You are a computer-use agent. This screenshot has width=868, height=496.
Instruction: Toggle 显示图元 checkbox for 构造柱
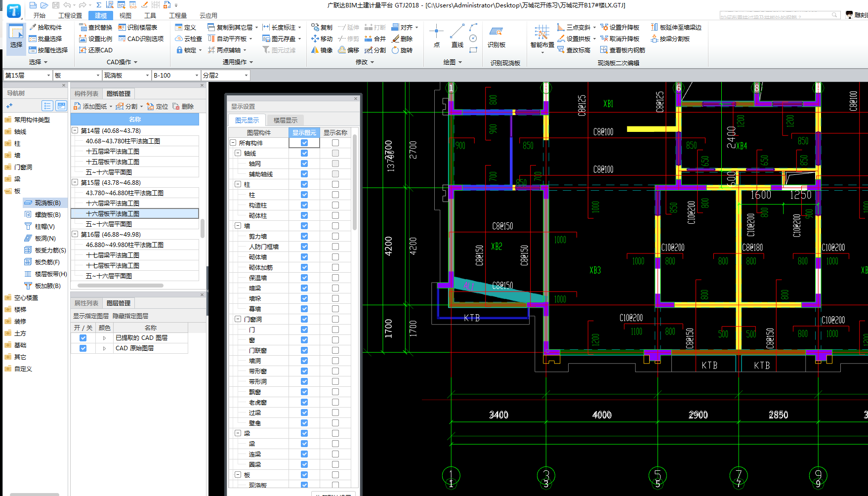(304, 205)
